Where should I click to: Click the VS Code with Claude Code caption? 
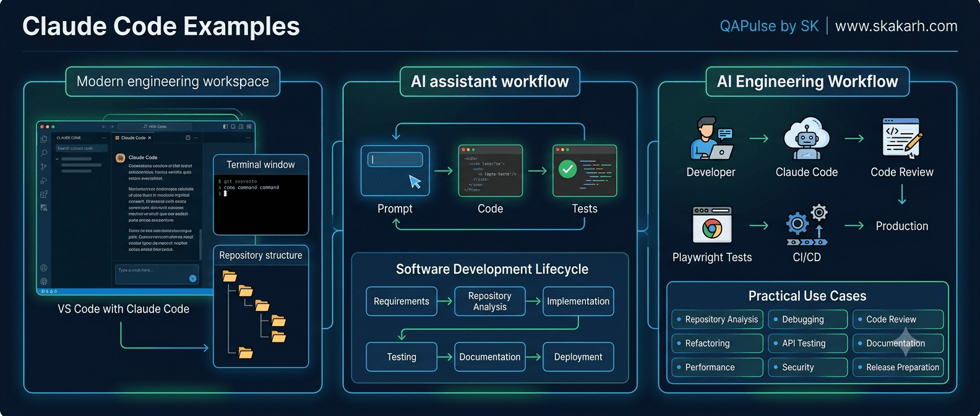coord(124,309)
